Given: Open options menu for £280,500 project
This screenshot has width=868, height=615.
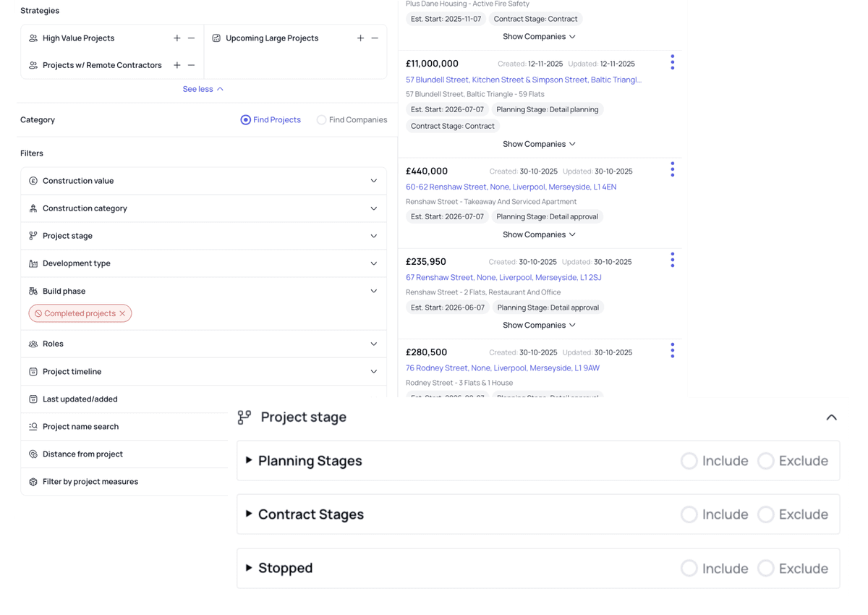Looking at the screenshot, I should coord(672,350).
